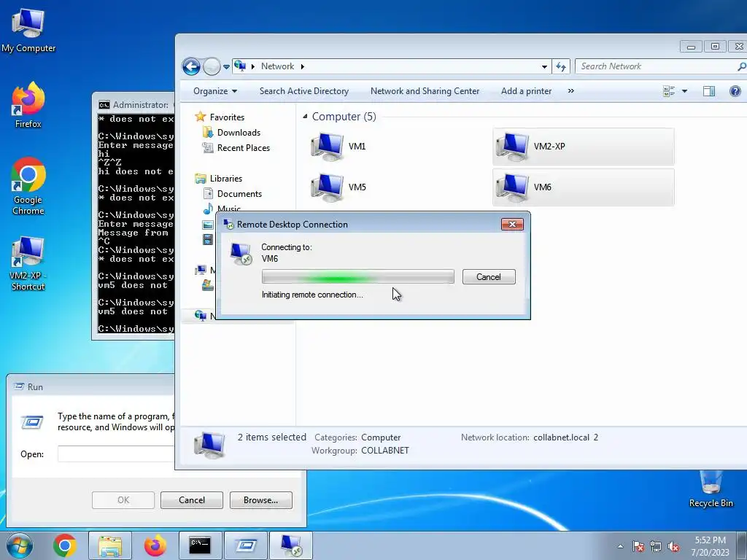747x560 pixels.
Task: Select the VM2-XP computer
Action: click(x=583, y=146)
